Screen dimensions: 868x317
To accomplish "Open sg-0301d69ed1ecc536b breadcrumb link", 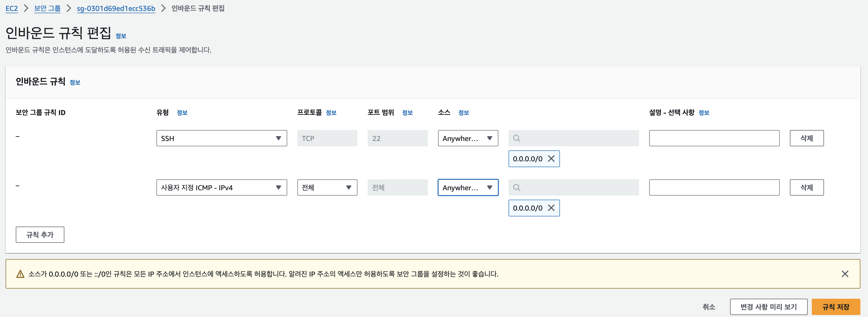I will pyautogui.click(x=116, y=8).
